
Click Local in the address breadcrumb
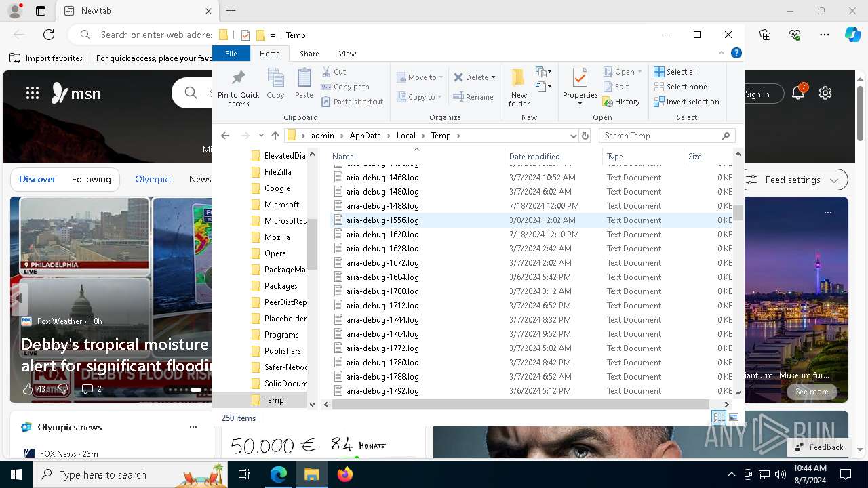(406, 136)
